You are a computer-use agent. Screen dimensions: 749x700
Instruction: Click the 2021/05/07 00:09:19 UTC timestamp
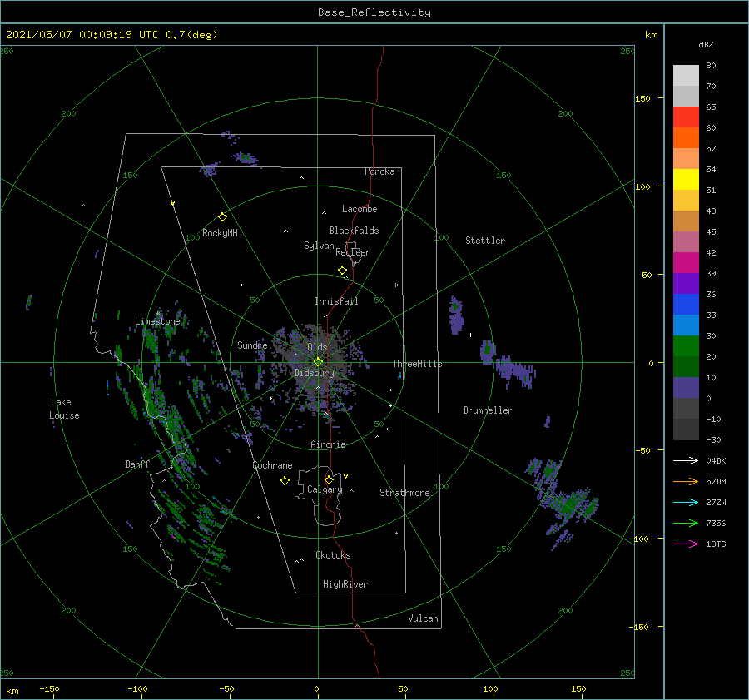[112, 35]
